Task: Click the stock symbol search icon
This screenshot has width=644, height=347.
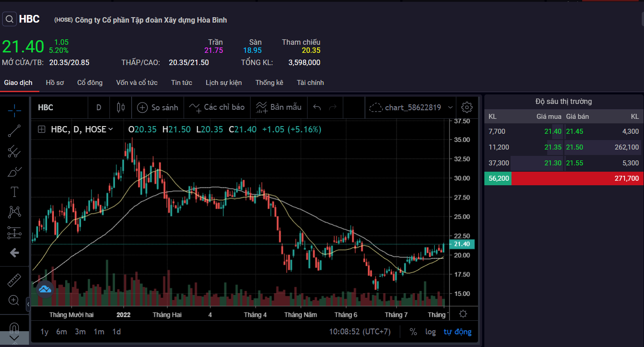Action: pos(9,19)
